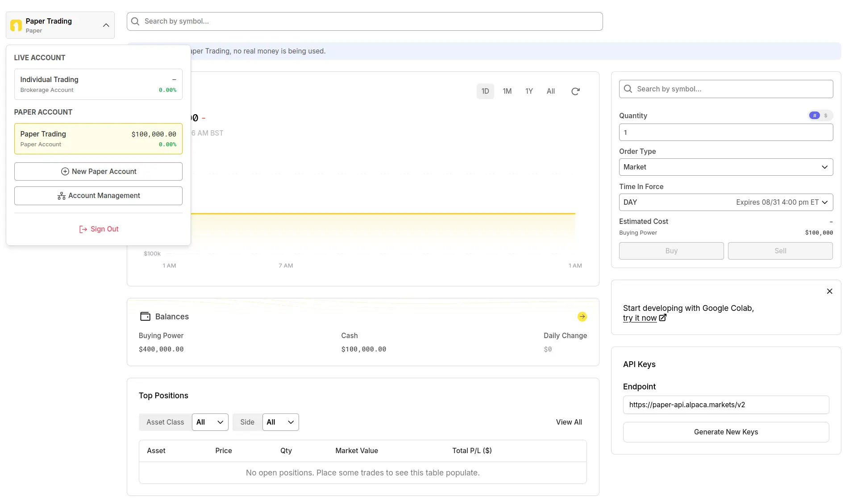Select the Individual Trading brokerage account
This screenshot has width=857, height=504.
[x=98, y=84]
